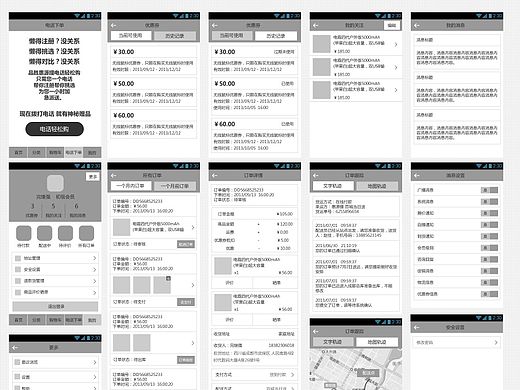Open 地址管理 row chevron
The height and width of the screenshot is (390, 520).
95,258
